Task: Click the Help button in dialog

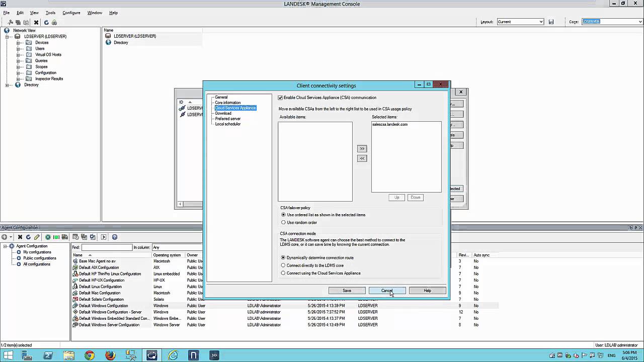Action: (x=427, y=291)
